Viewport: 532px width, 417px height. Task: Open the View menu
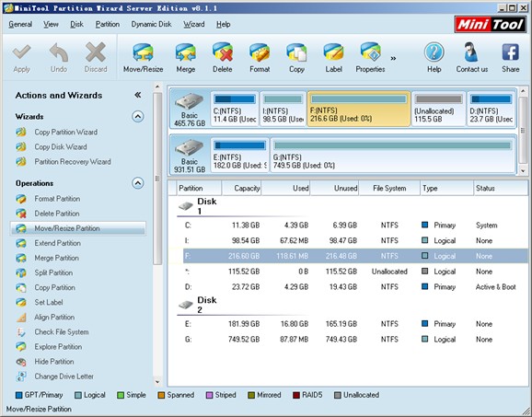click(51, 25)
